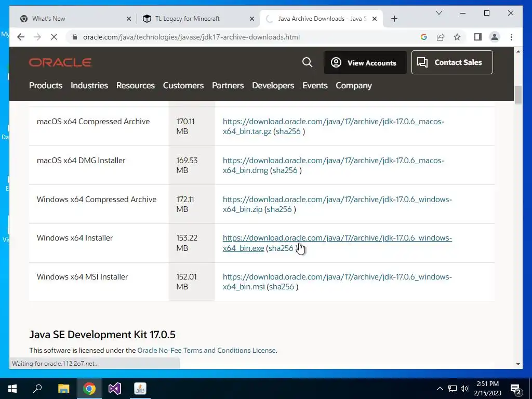Open the browser side panel icon
Viewport: 532px width, 399px height.
[x=478, y=37]
